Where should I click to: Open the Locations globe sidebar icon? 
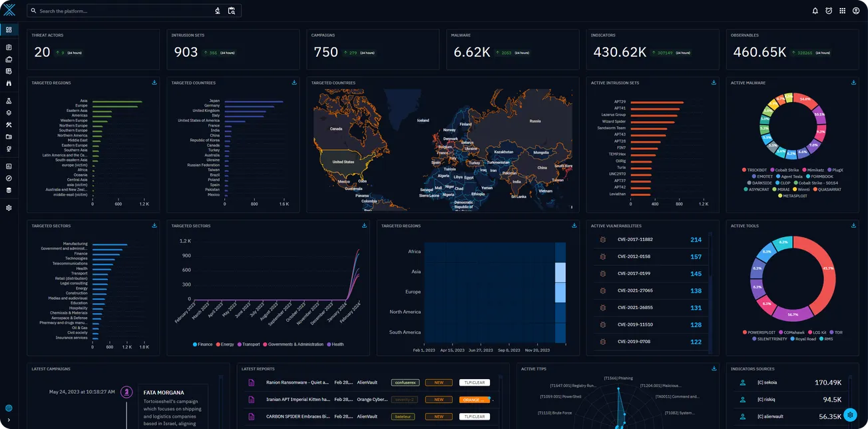click(9, 149)
